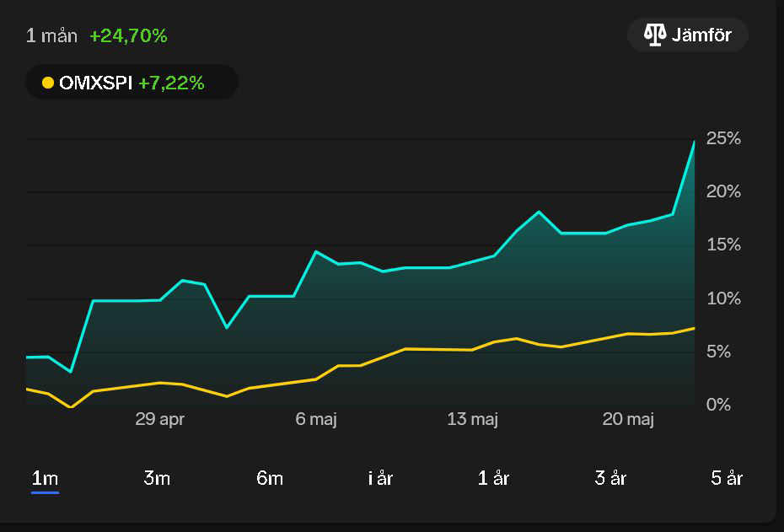
Task: Switch the chart to 3 år
Action: click(x=610, y=478)
